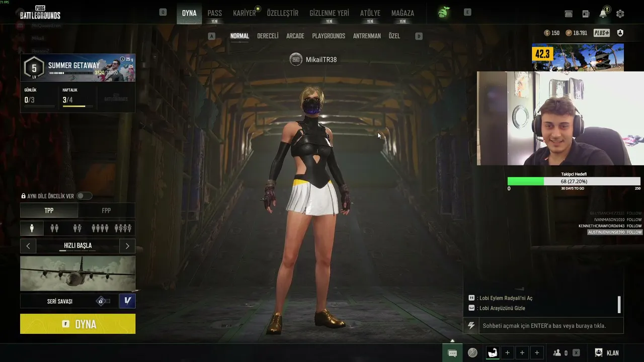Click the lock icon beside Aynı Dile Öncelik Ver

click(x=23, y=196)
